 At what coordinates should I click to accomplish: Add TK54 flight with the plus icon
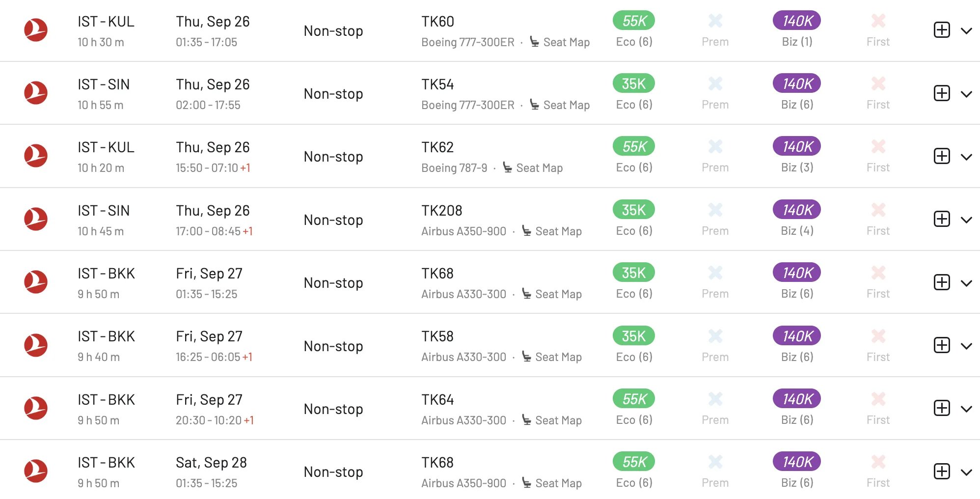click(941, 93)
